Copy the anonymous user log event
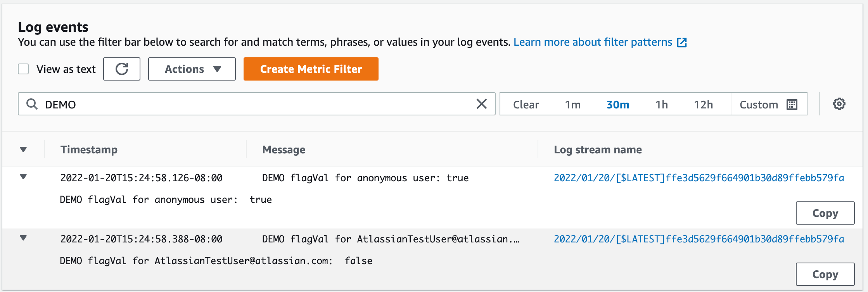 [x=825, y=213]
